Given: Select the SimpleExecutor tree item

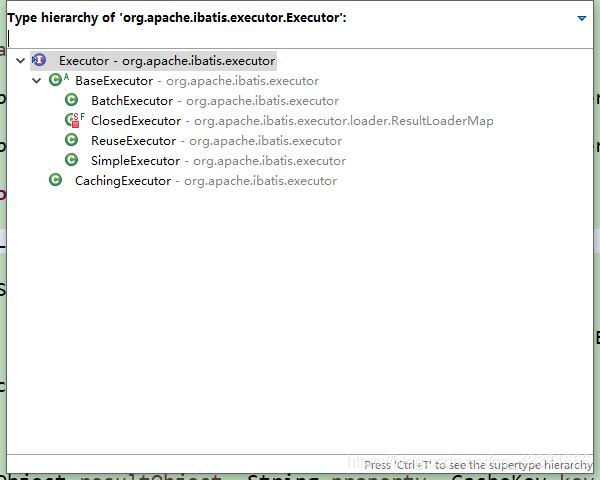Looking at the screenshot, I should tap(218, 160).
